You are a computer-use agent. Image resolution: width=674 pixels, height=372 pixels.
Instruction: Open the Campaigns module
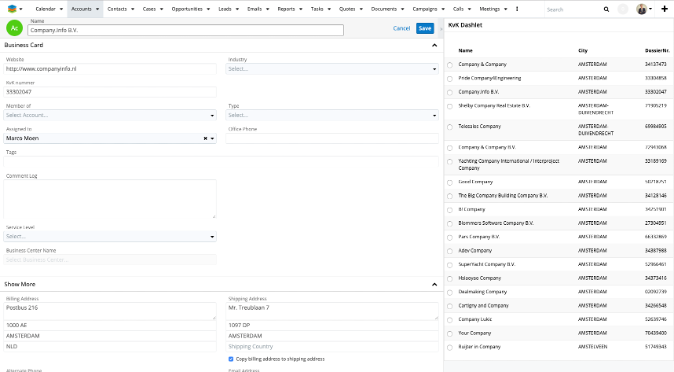pos(425,9)
